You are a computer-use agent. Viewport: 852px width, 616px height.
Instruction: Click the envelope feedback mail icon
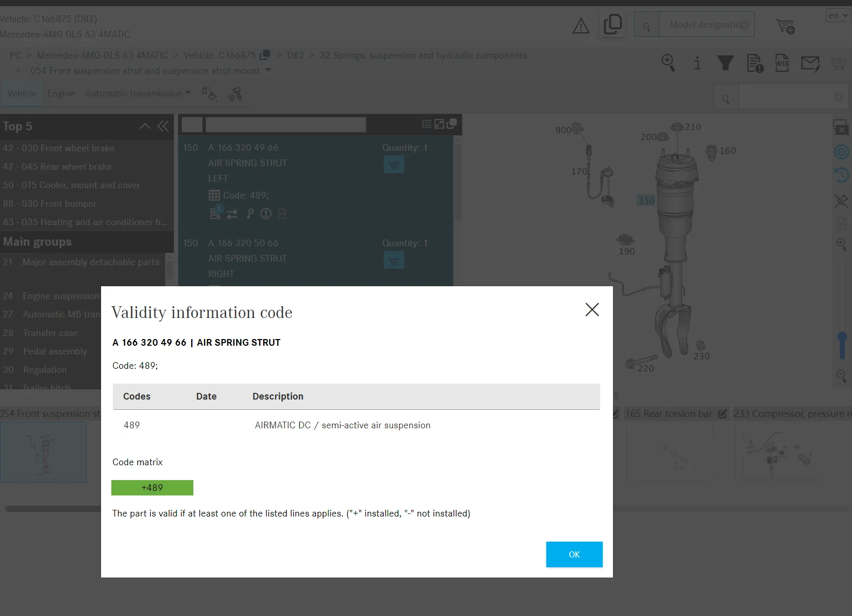810,63
